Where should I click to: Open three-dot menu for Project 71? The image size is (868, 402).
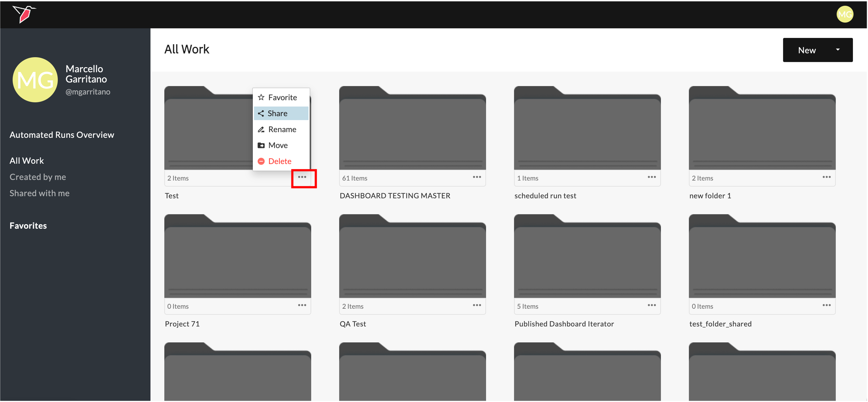[x=302, y=305]
